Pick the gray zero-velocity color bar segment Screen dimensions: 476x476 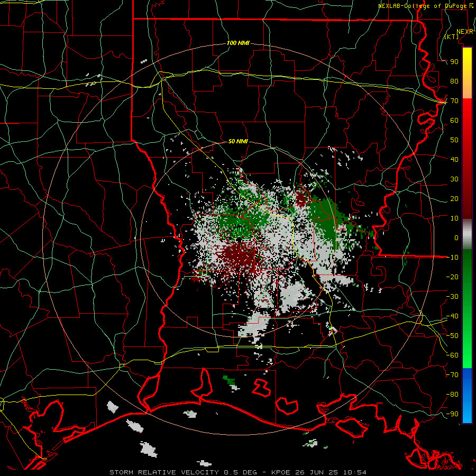coord(467,234)
